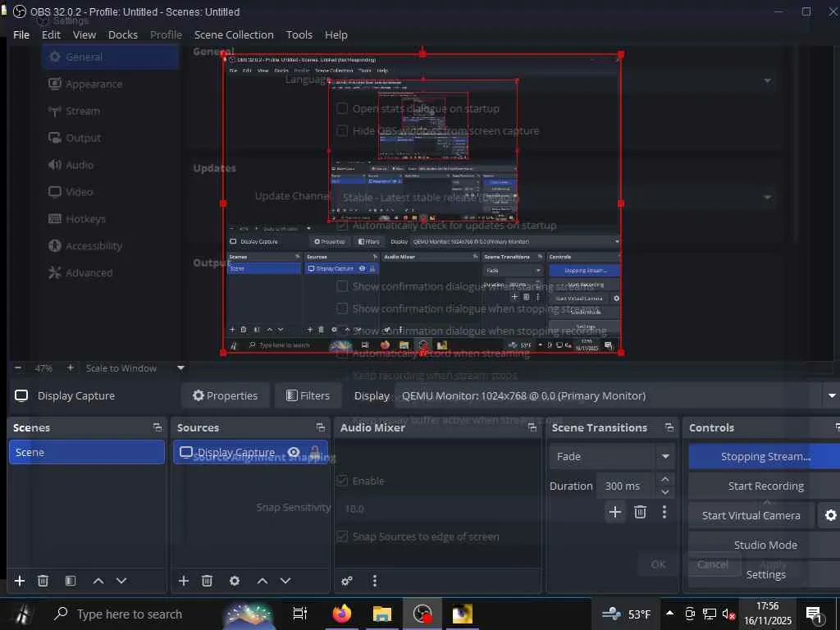Click the Studio Mode button
840x630 pixels.
pos(765,545)
